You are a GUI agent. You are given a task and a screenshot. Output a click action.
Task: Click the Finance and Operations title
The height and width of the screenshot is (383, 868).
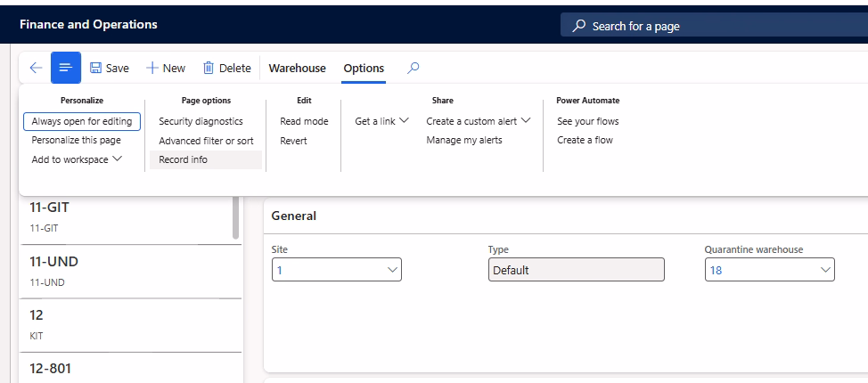(x=88, y=24)
